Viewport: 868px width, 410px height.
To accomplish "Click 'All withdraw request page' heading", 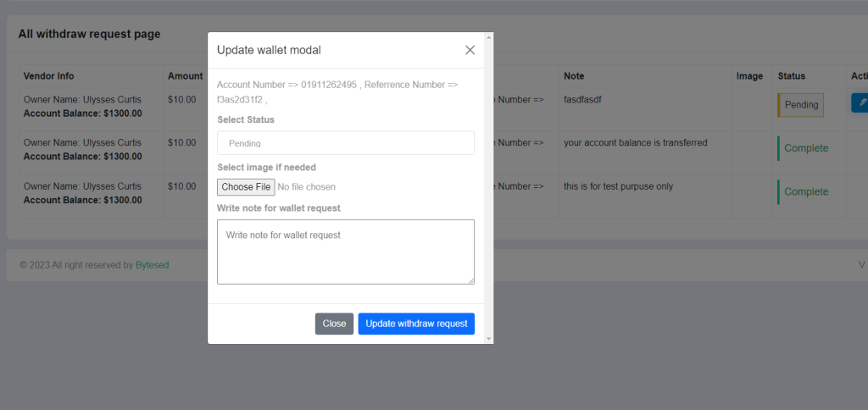I will click(x=89, y=34).
